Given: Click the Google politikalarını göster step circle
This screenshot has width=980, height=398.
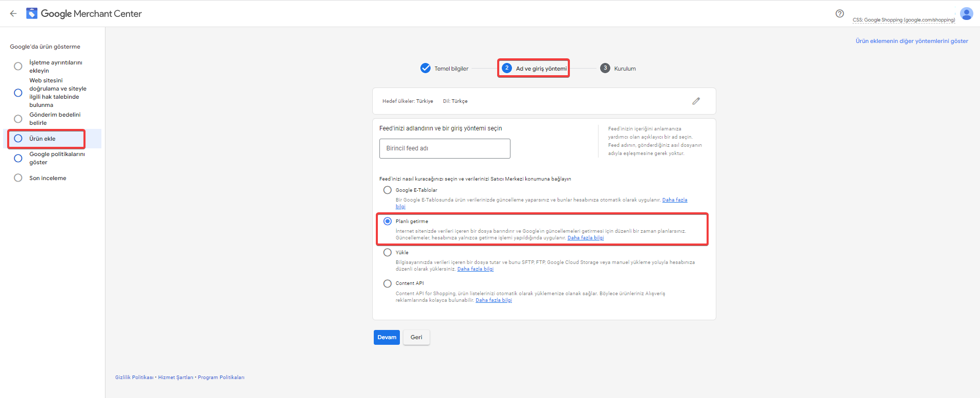Looking at the screenshot, I should coord(18,158).
